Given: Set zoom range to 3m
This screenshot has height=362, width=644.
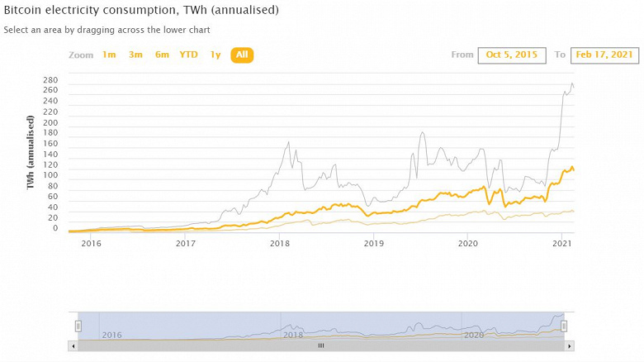Looking at the screenshot, I should 135,55.
